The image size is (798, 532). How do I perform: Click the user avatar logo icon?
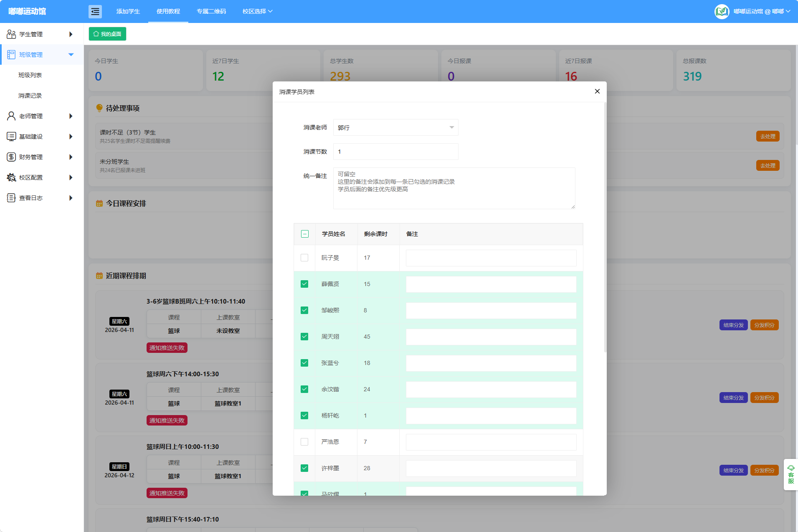tap(722, 11)
